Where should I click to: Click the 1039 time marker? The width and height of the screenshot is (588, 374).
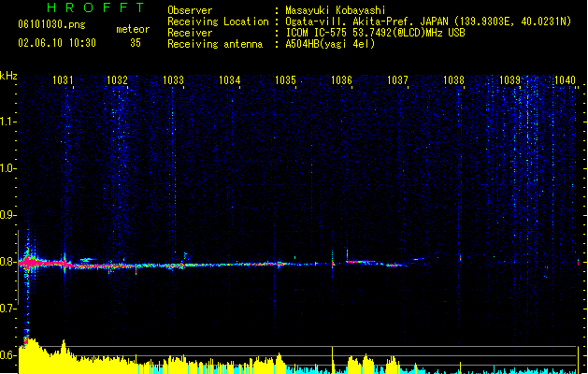tap(510, 80)
